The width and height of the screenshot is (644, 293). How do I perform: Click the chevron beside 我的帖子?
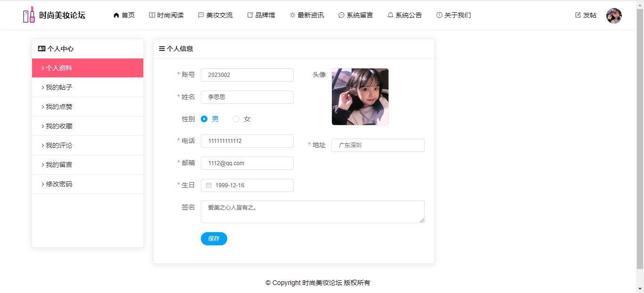(42, 87)
